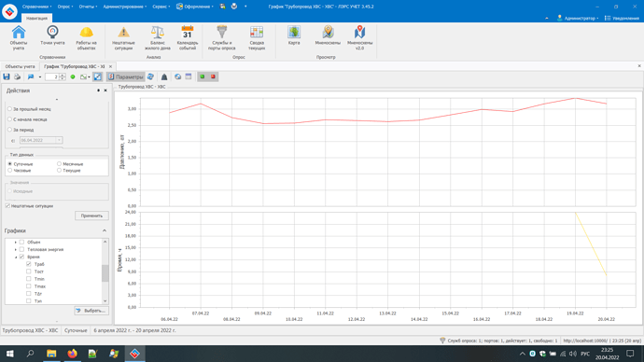The width and height of the screenshot is (644, 362).
Task: Click the Выбрать... button
Action: point(91,311)
